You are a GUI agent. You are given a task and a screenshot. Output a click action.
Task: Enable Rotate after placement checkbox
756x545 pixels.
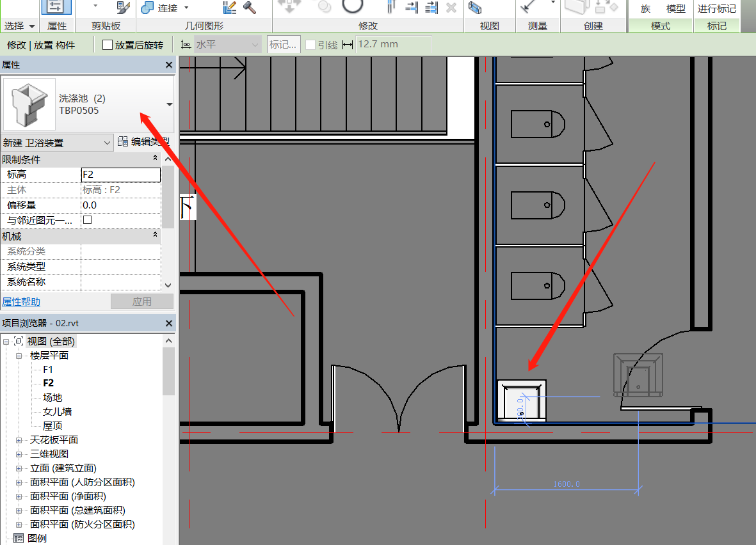pyautogui.click(x=108, y=45)
